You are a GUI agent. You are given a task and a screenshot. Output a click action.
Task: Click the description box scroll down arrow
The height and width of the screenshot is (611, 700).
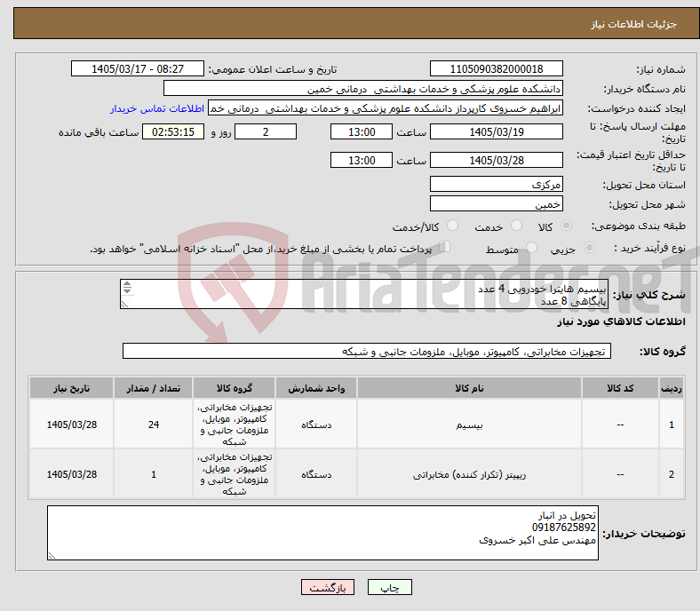click(127, 291)
